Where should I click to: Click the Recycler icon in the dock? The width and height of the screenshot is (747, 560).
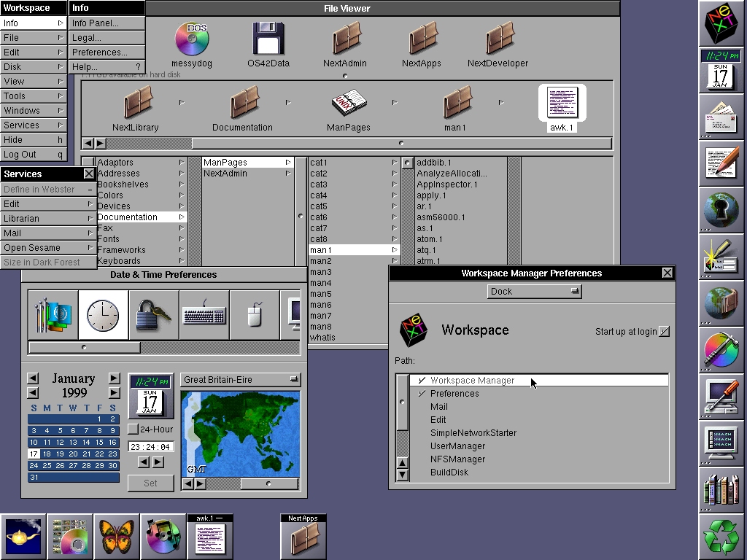tap(721, 536)
